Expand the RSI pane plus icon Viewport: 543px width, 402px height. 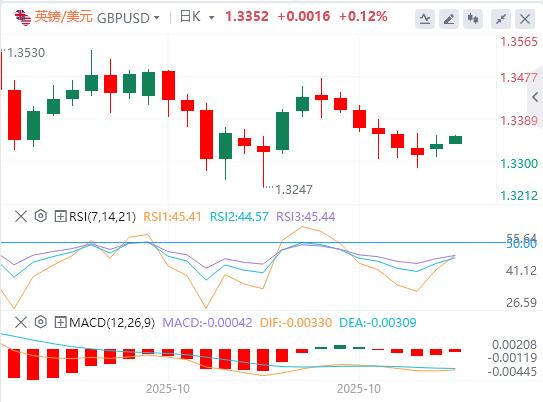point(60,217)
